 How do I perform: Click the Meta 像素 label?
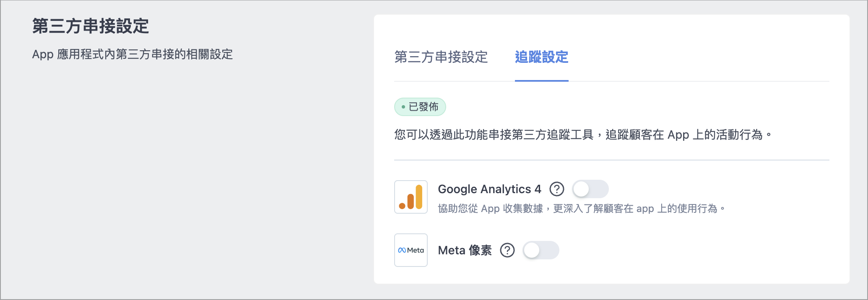tap(465, 251)
